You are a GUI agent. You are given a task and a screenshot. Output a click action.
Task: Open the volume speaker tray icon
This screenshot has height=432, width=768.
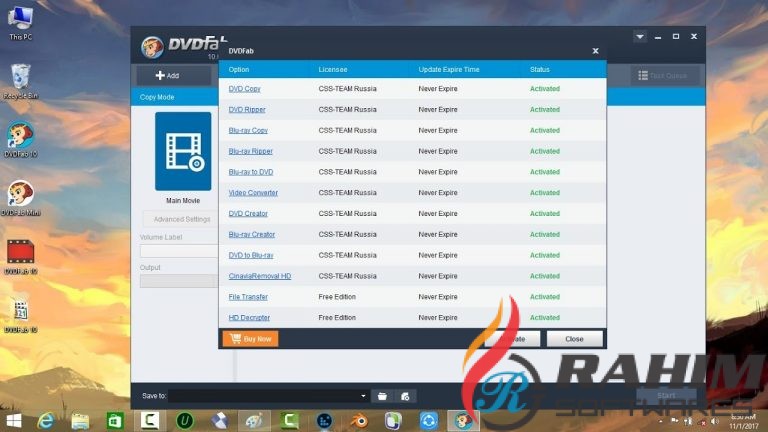(715, 421)
